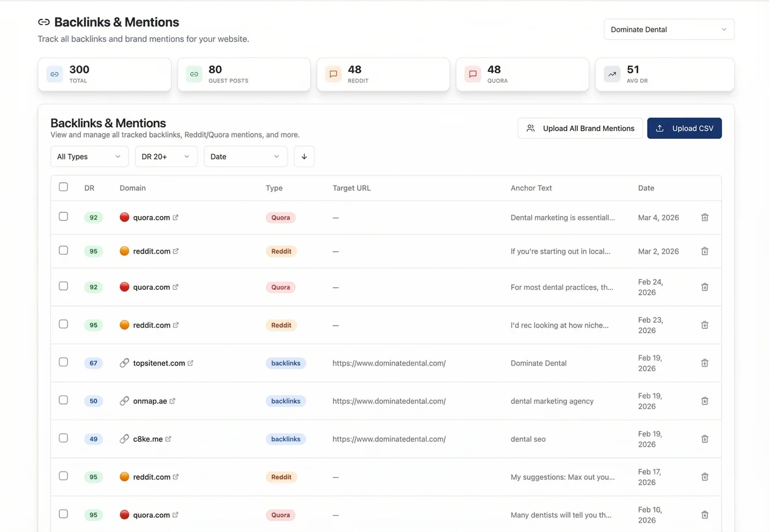Click the speech bubble icon in the REDDIT stat card
Viewport: 769px width, 532px height.
click(333, 74)
